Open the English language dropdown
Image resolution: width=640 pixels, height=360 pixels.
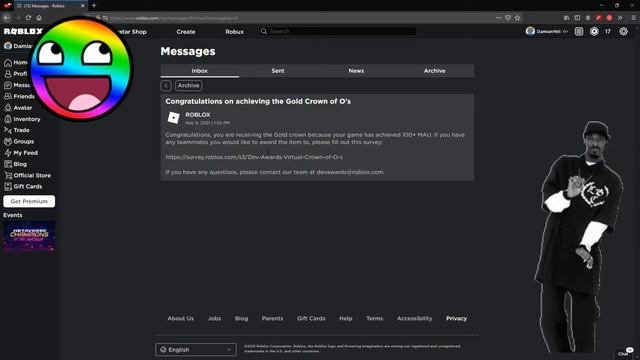pos(196,350)
